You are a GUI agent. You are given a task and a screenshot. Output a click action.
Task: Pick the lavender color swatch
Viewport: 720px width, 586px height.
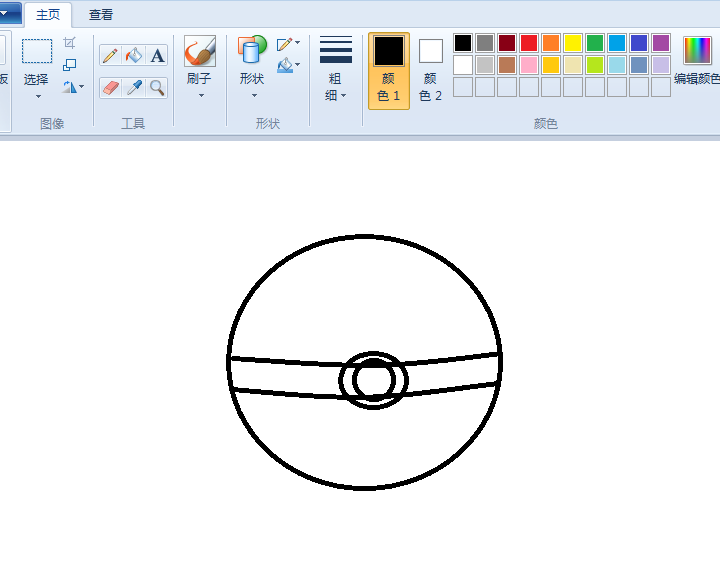(x=661, y=65)
